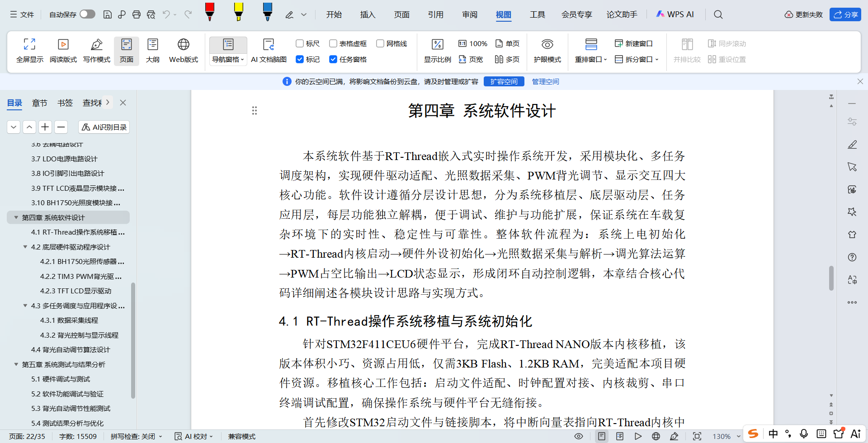Image resolution: width=868 pixels, height=443 pixels.
Task: Show multiple pages view
Action: click(x=507, y=59)
